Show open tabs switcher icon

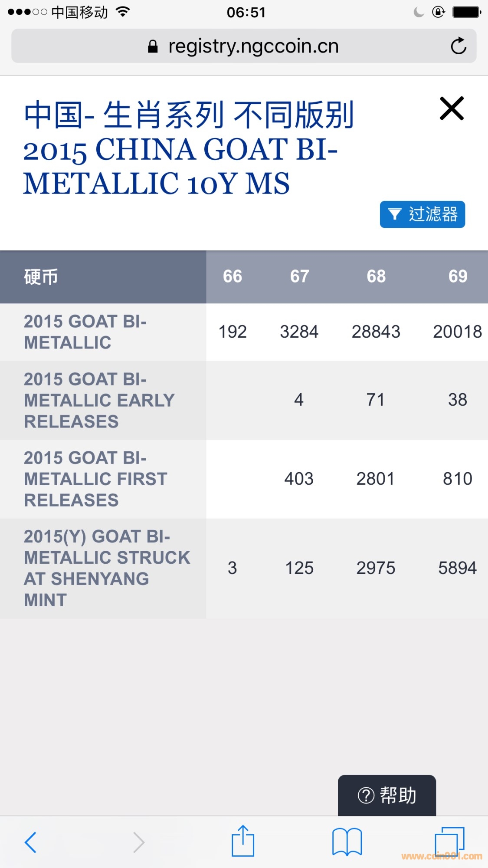[449, 841]
